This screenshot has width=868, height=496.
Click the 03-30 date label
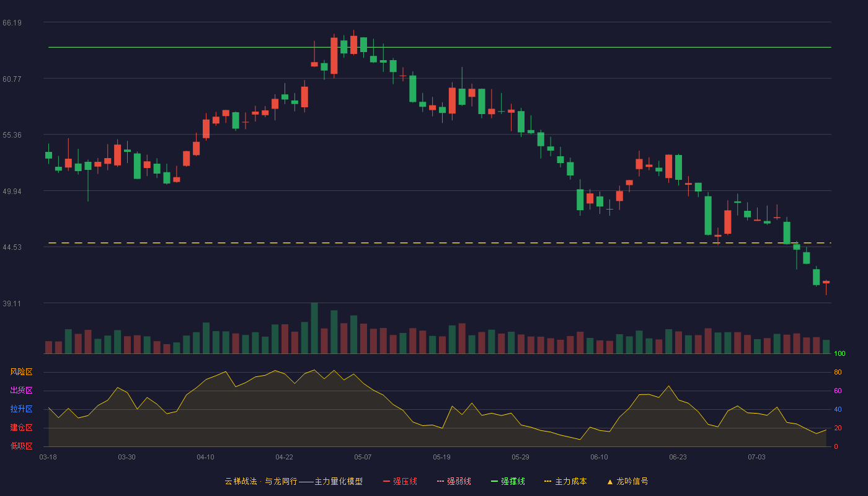126,457
